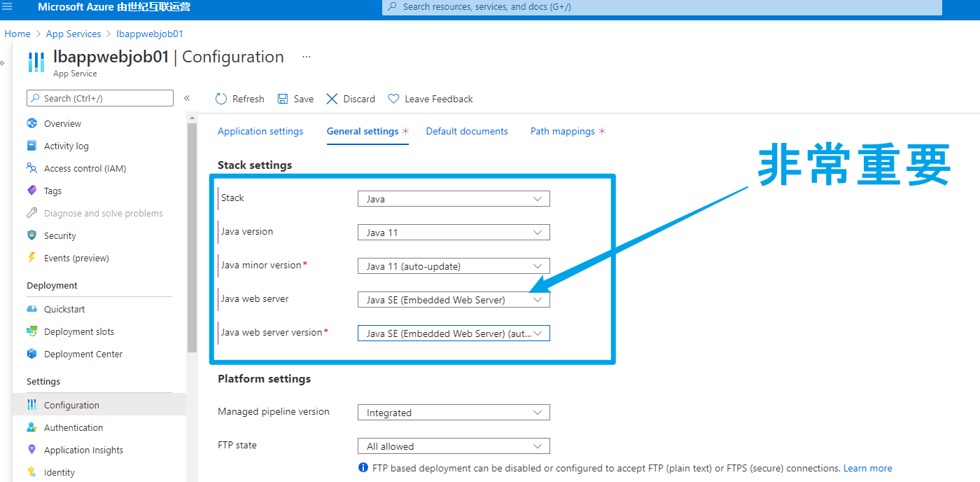Expand the Java web server dropdown
Screen dimensions: 980x482
(x=454, y=300)
